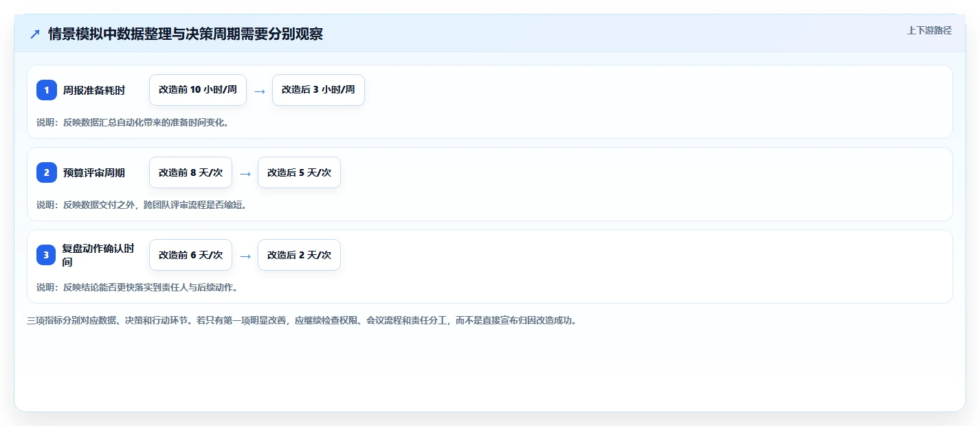Select the 改造前 8 天/次 chip

click(x=190, y=172)
